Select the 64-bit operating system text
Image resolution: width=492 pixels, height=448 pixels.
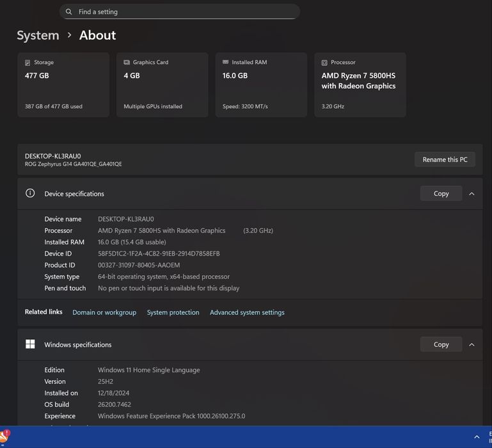[164, 276]
